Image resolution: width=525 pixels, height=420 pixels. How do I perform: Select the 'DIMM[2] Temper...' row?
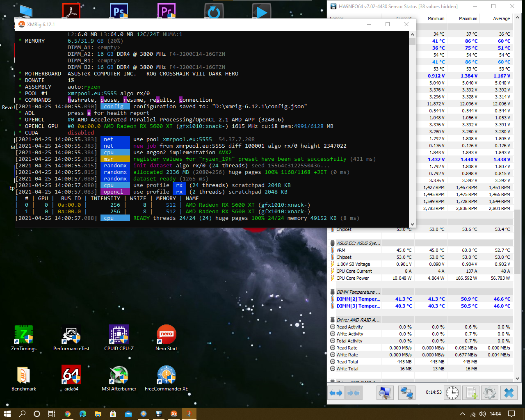[421, 299]
